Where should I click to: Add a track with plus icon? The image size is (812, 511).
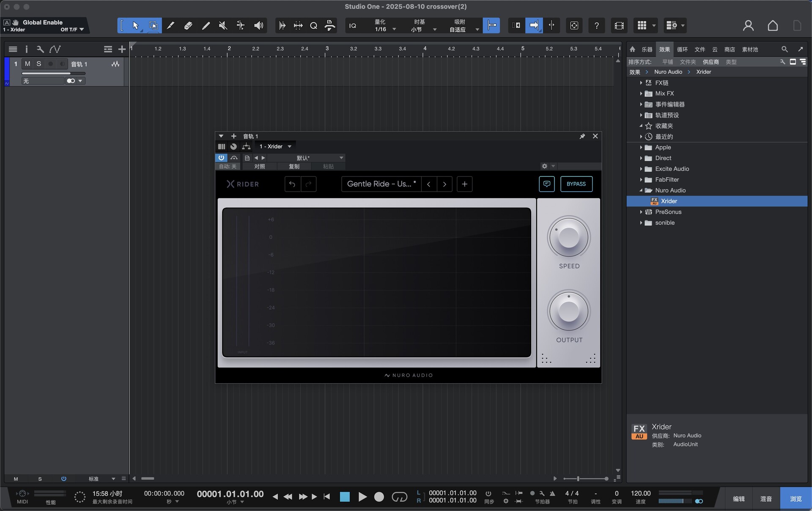coord(122,49)
